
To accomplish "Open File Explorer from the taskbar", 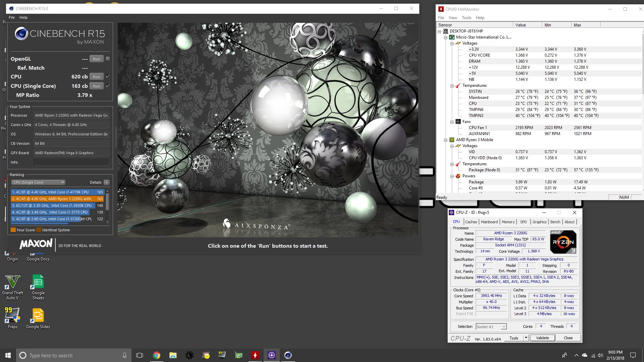I will pyautogui.click(x=173, y=355).
